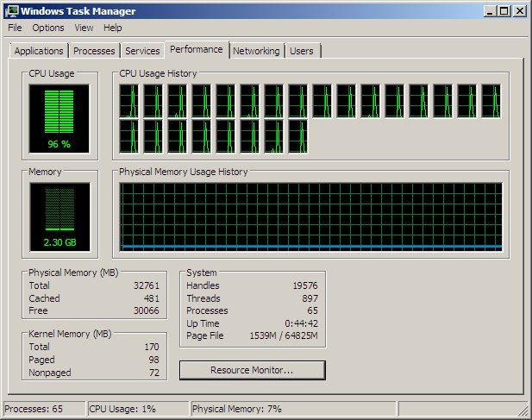The height and width of the screenshot is (420, 532).
Task: Switch to the Users tab
Action: click(302, 51)
